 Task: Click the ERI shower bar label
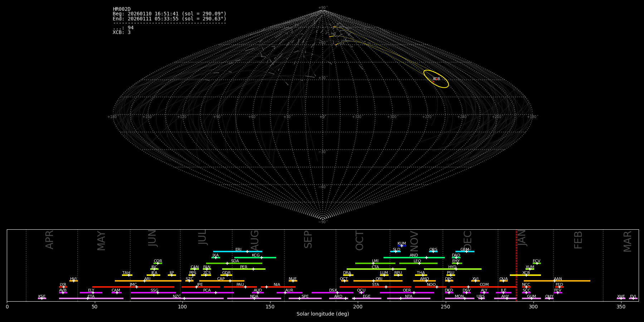[x=238, y=250]
